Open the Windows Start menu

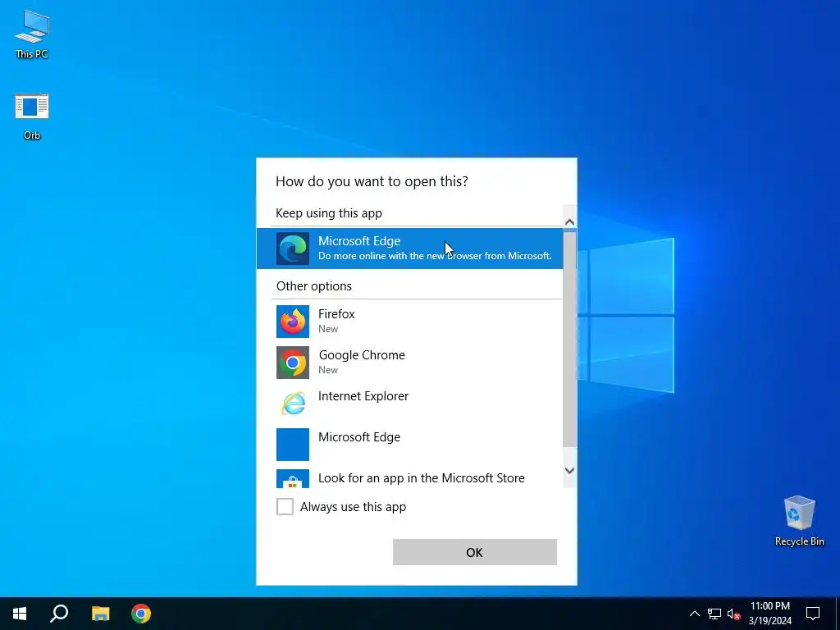click(x=20, y=614)
